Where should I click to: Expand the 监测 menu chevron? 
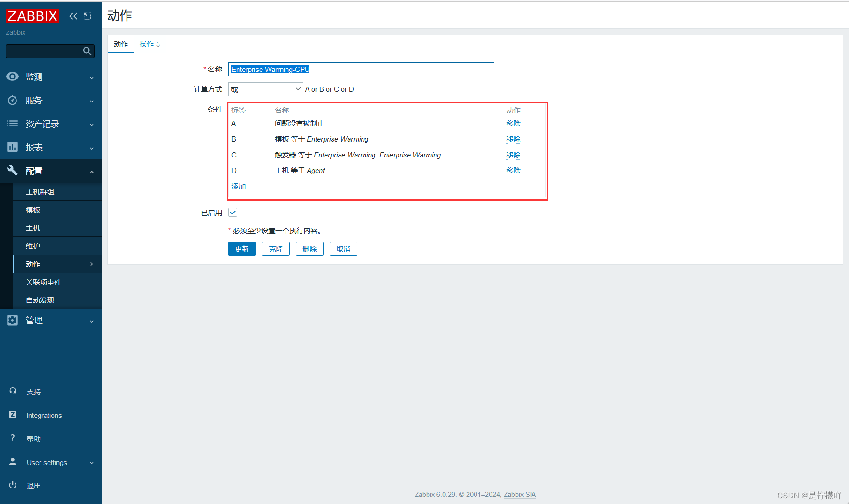coord(92,78)
